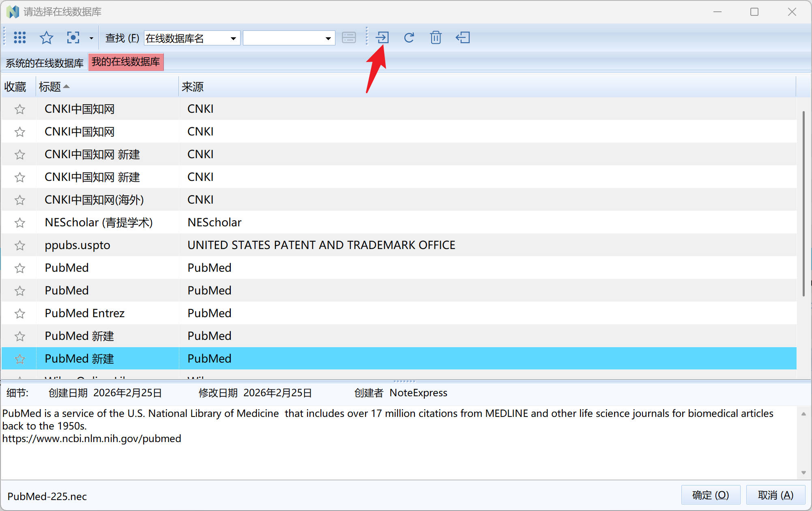The width and height of the screenshot is (812, 511).
Task: Click the favorites star toolbar icon
Action: point(46,38)
